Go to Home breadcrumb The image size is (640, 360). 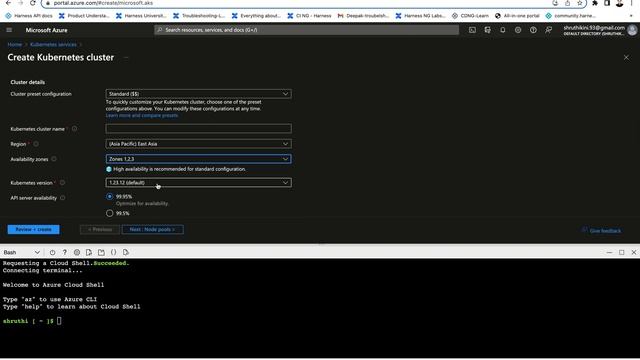pyautogui.click(x=15, y=44)
